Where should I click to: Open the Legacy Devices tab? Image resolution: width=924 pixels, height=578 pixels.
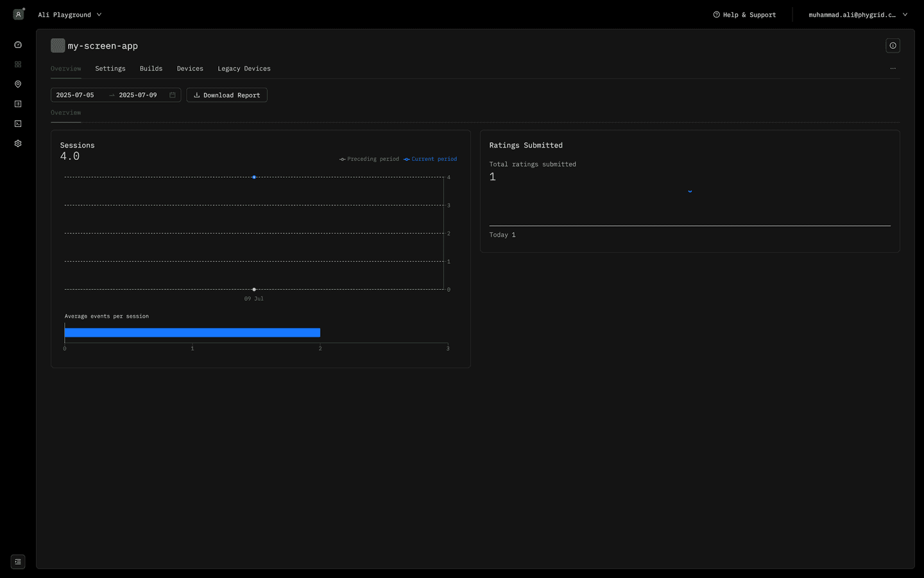pos(244,68)
